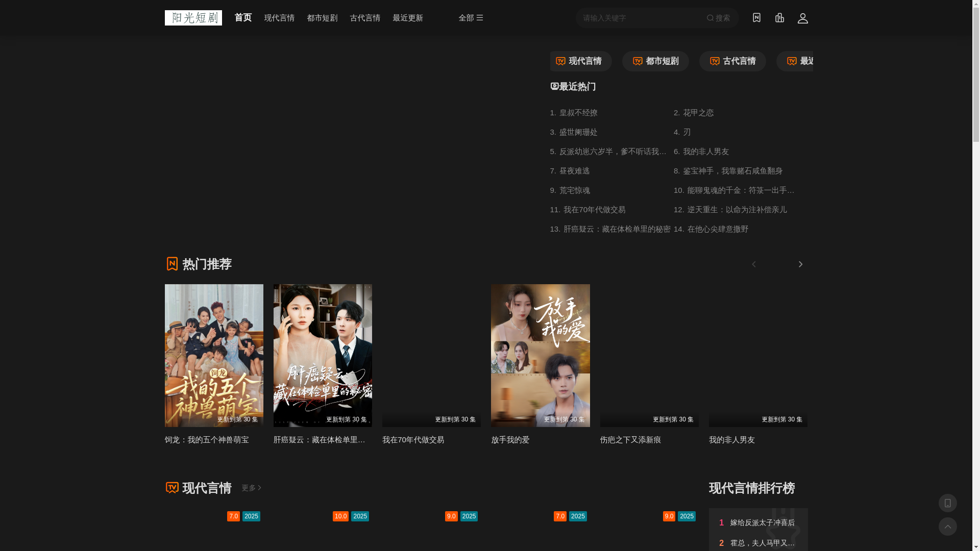Select the 古代言情 category pill button
Screen dimensions: 980x551
[x=732, y=61]
